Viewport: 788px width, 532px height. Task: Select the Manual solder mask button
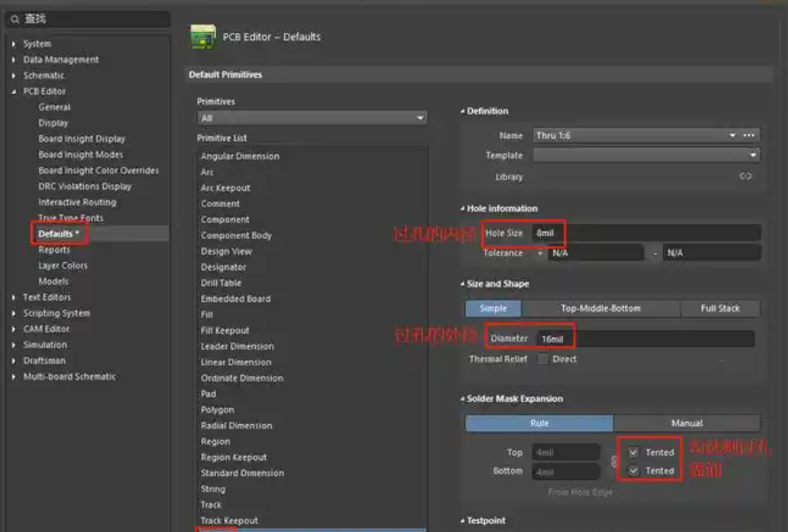[686, 423]
